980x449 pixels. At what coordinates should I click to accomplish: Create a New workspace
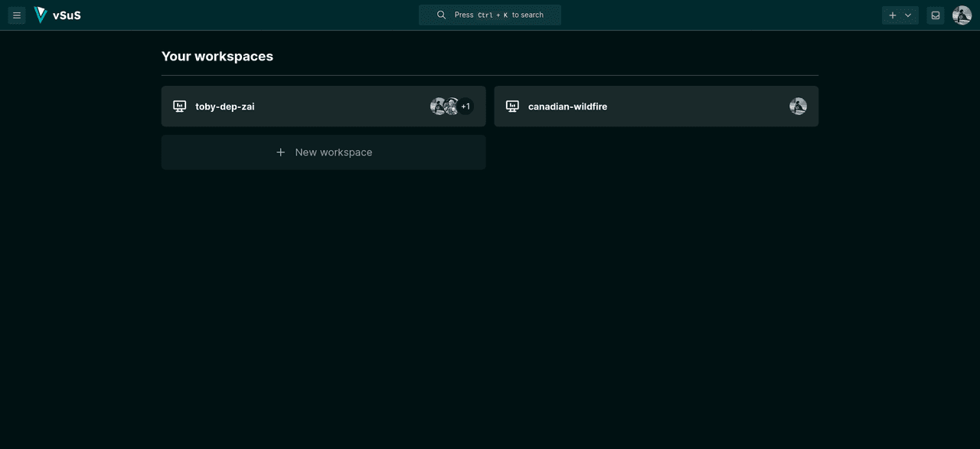click(x=333, y=152)
